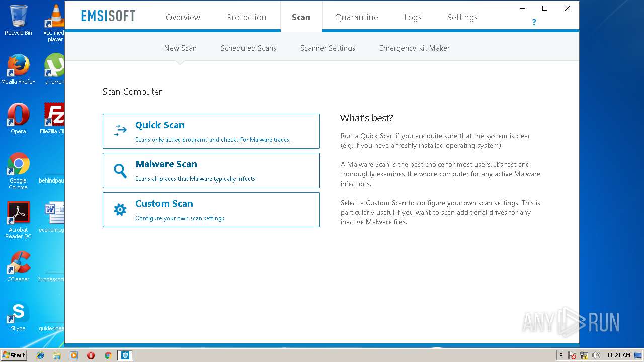Switch to Scanner Settings subtab
644x362 pixels.
coord(328,48)
